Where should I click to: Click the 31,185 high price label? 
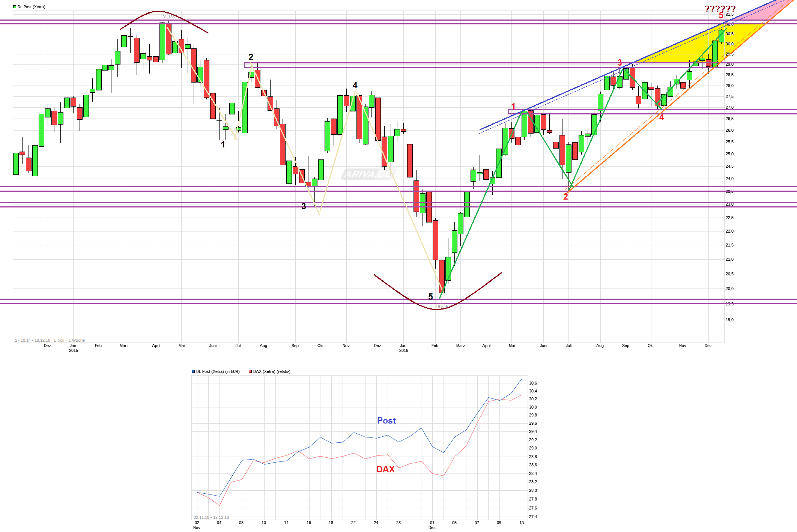(168, 17)
